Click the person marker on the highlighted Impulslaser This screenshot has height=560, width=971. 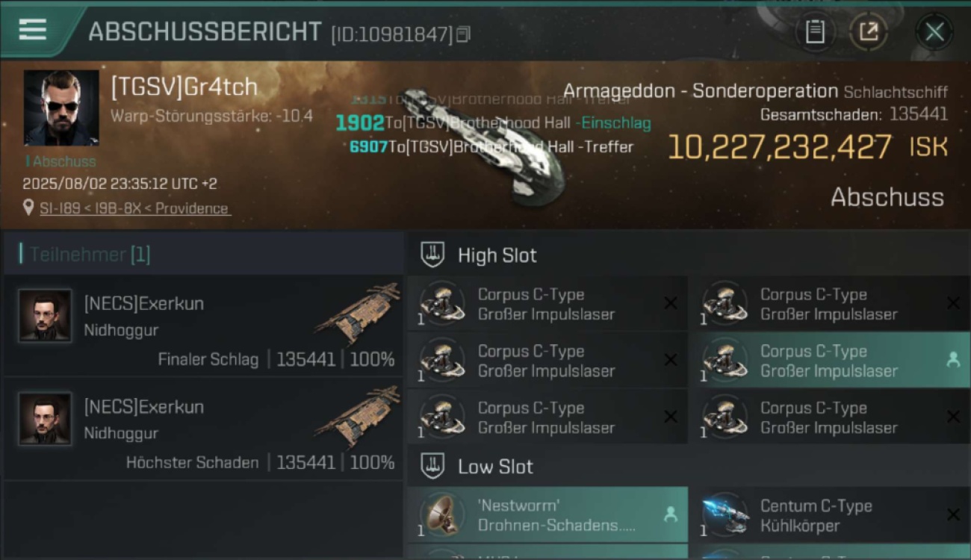coord(953,360)
